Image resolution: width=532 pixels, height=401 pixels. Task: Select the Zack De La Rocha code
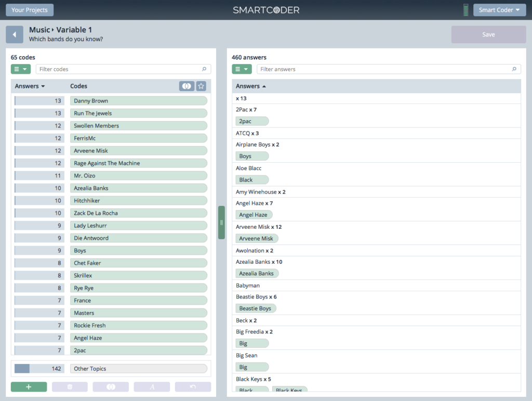[x=139, y=213]
